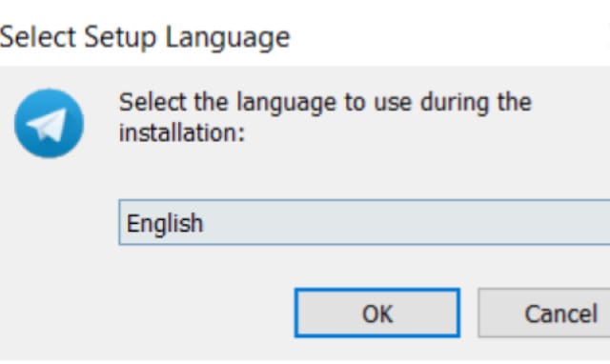Viewport: 610px width, 364px height.
Task: Expand the setup language combo box
Action: 364,222
